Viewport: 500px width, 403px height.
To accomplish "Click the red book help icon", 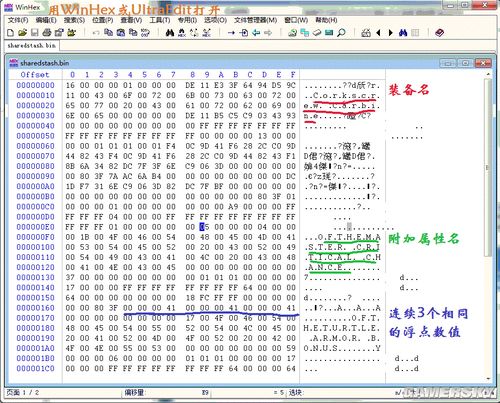I will tap(440, 33).
